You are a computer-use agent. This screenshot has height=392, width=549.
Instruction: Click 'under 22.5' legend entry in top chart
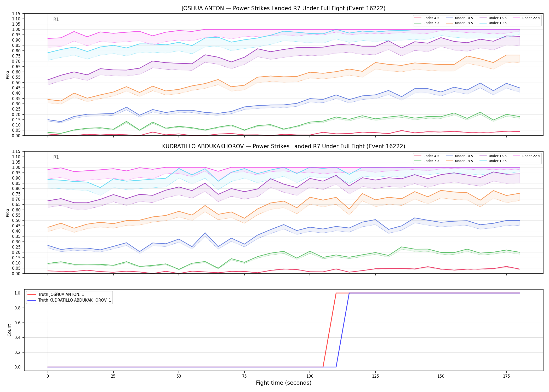pos(527,18)
